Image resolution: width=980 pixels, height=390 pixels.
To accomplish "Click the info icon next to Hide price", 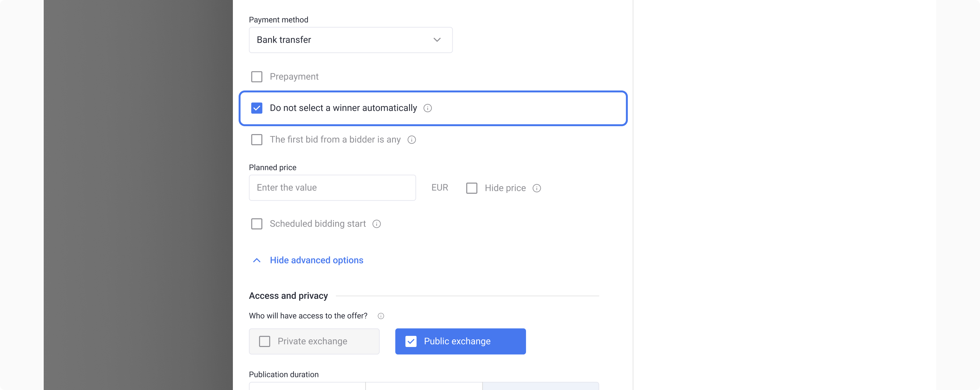I will [x=536, y=188].
